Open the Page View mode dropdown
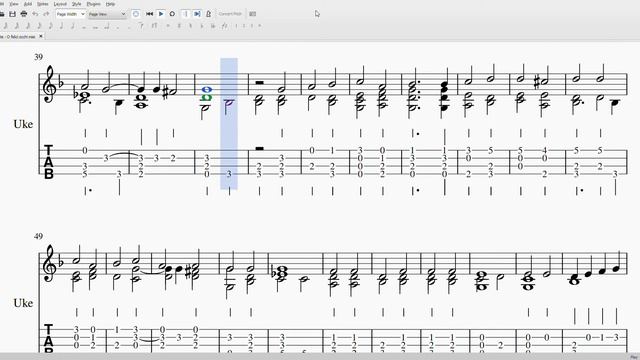 [x=107, y=14]
